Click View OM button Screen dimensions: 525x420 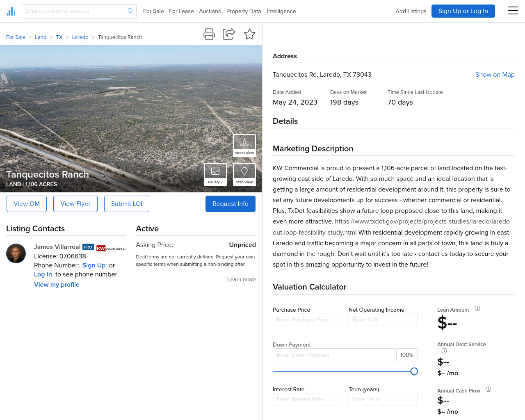pos(27,204)
